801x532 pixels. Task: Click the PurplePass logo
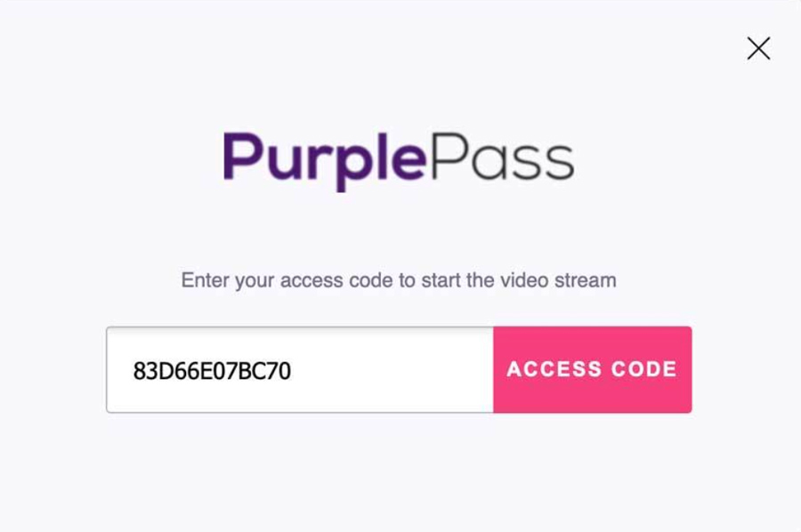coord(399,159)
